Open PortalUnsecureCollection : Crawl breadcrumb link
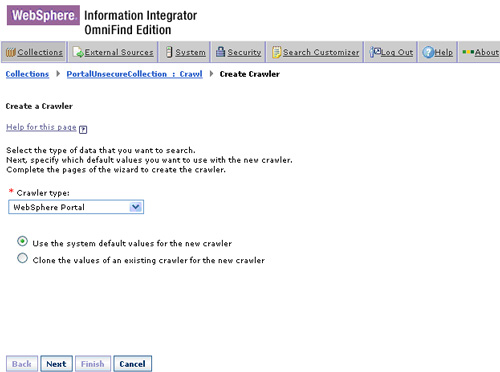Screen dimensions: 500x372 134,74
